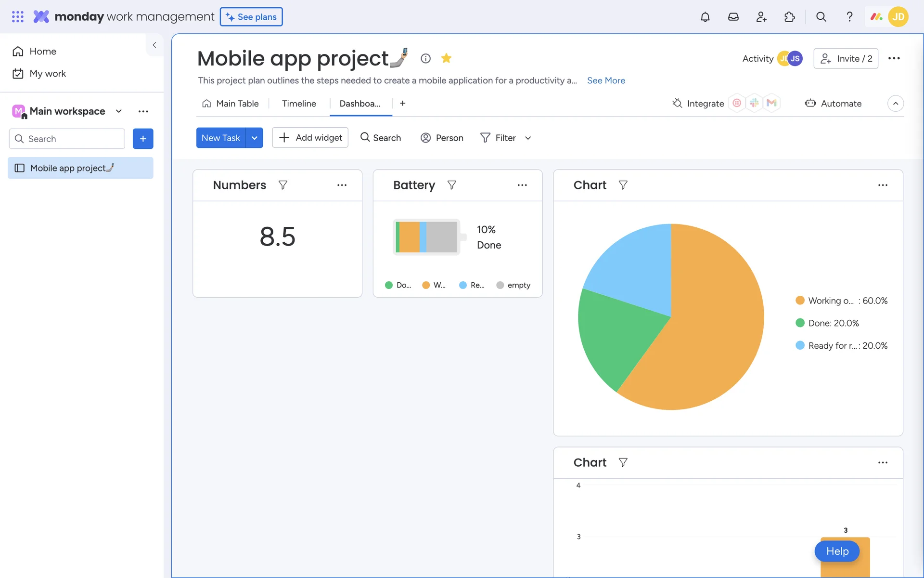This screenshot has height=578, width=924.
Task: Open the Main workspace dropdown
Action: click(x=119, y=111)
